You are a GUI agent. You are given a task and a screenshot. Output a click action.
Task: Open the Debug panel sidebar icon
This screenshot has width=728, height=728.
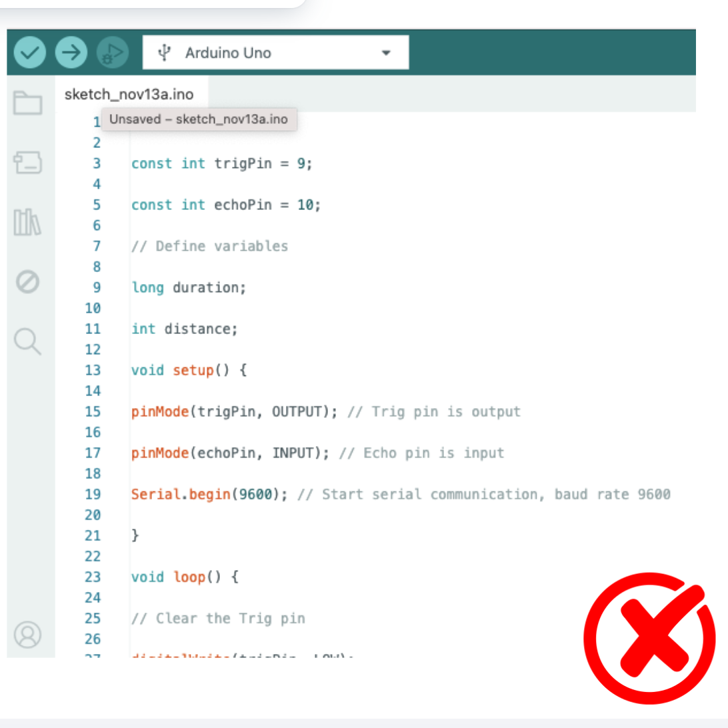tap(28, 282)
